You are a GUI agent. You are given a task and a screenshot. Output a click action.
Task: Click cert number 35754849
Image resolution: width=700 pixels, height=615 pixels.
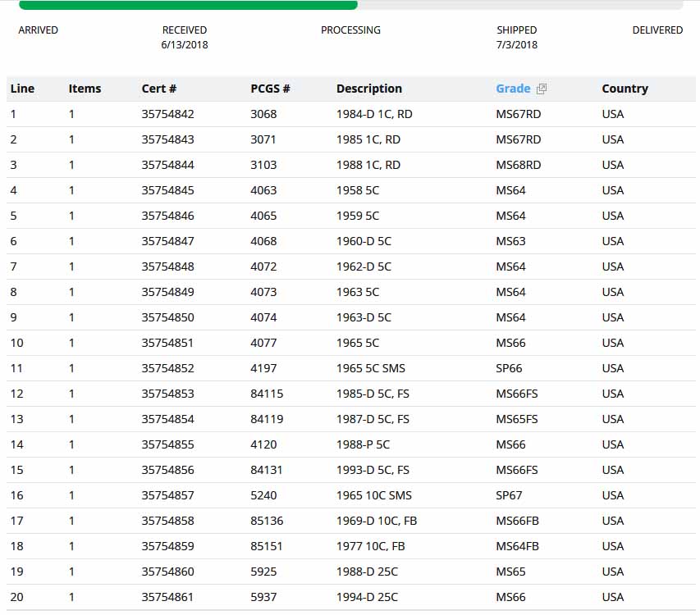(x=168, y=292)
